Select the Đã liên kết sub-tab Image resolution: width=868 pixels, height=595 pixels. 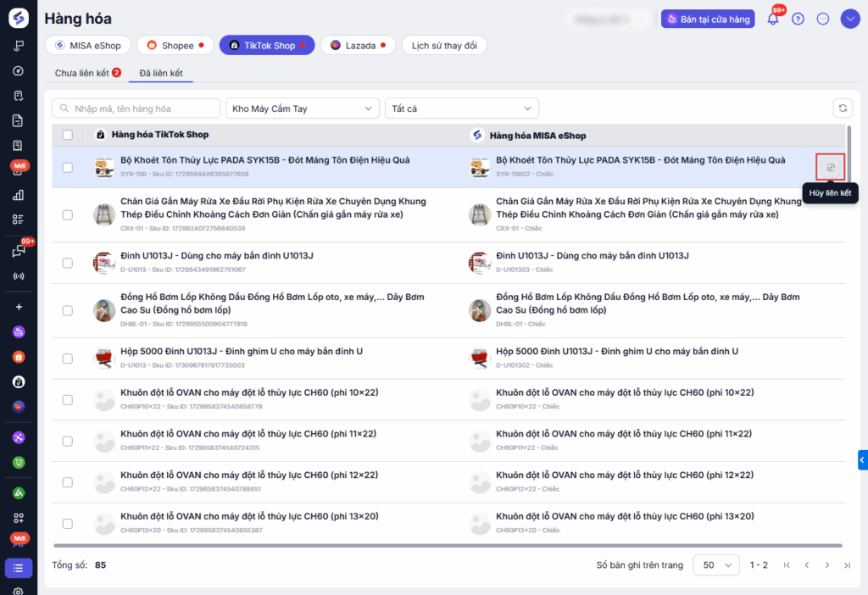click(160, 73)
